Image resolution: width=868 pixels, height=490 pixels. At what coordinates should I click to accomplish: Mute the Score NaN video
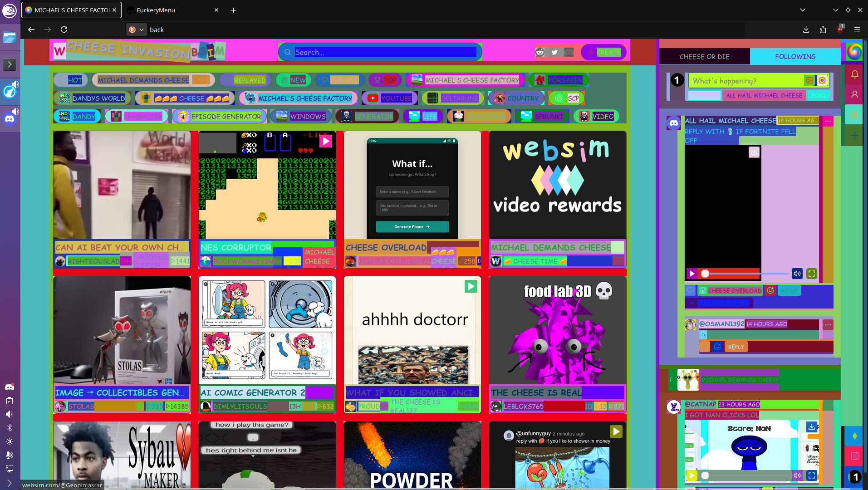797,475
